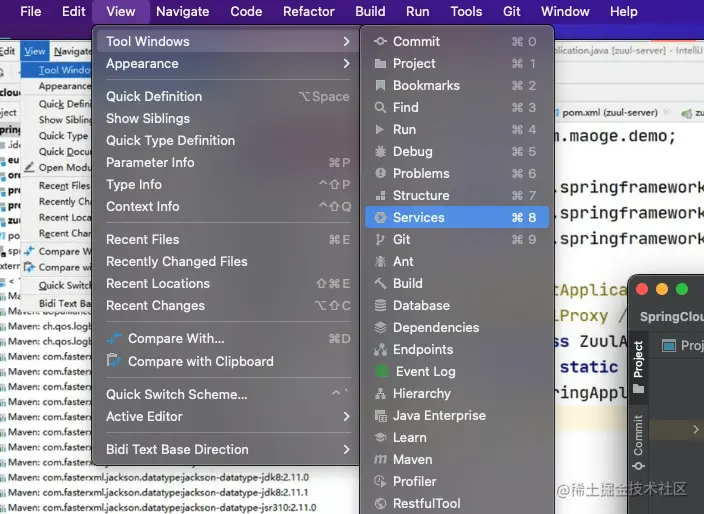Open the Run menu in menu bar
This screenshot has height=514, width=704.
click(418, 11)
